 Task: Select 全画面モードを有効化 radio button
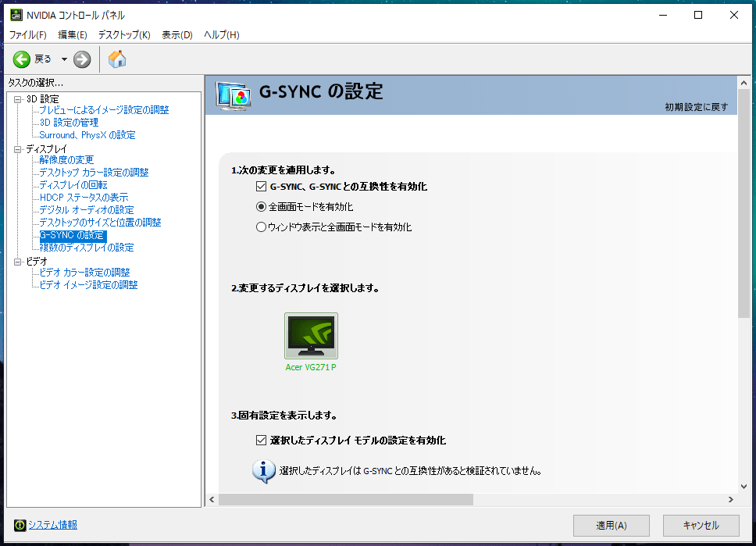click(x=261, y=206)
